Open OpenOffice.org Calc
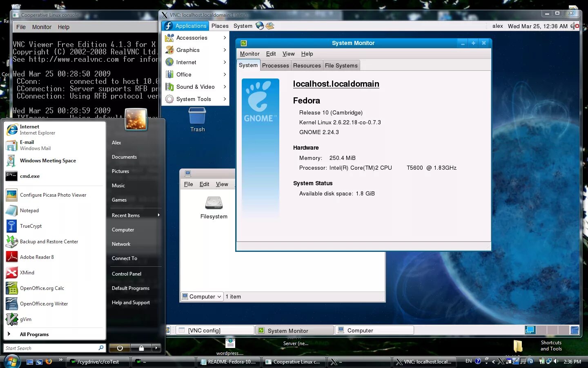Viewport: 588px width, 368px height. click(x=54, y=288)
